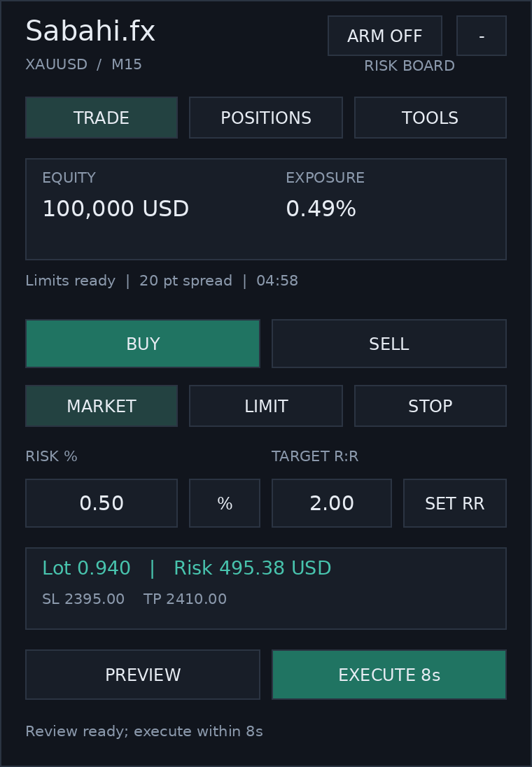The image size is (532, 767).
Task: Select BUY direction
Action: (142, 344)
